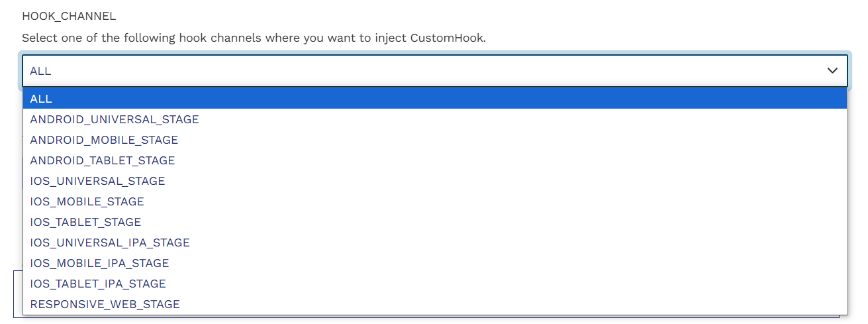Click the word CustomHook in the description
Viewport: 868px width, 324px height.
pos(447,38)
